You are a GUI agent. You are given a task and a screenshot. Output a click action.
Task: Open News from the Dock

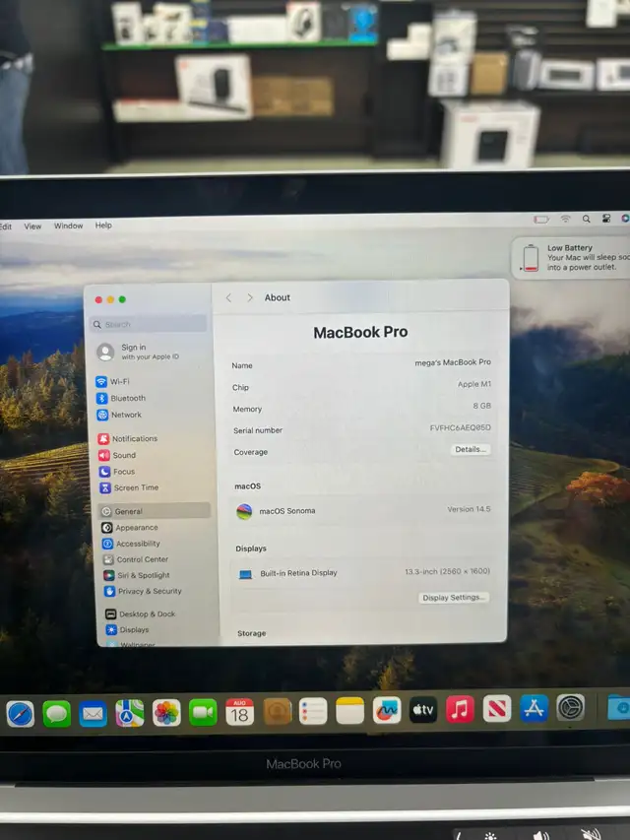coord(497,709)
